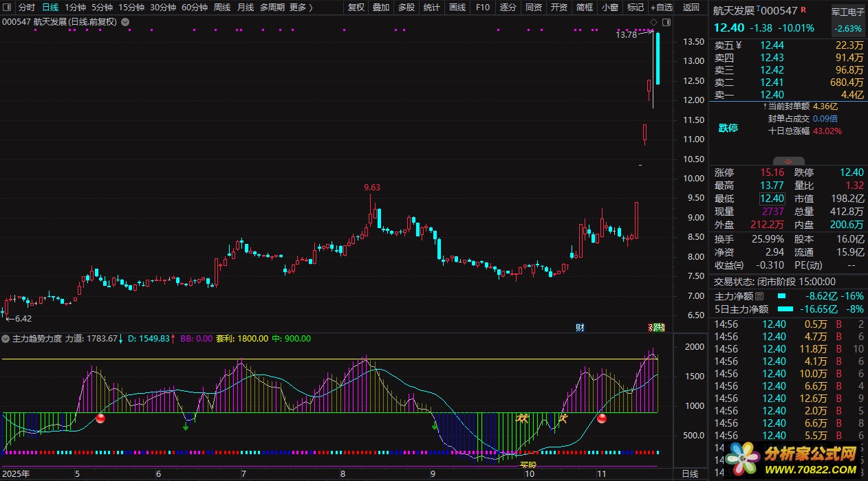Viewport: 868px width, 481px height.
Task: Click the diamond marker icon above chart
Action: coord(653,23)
